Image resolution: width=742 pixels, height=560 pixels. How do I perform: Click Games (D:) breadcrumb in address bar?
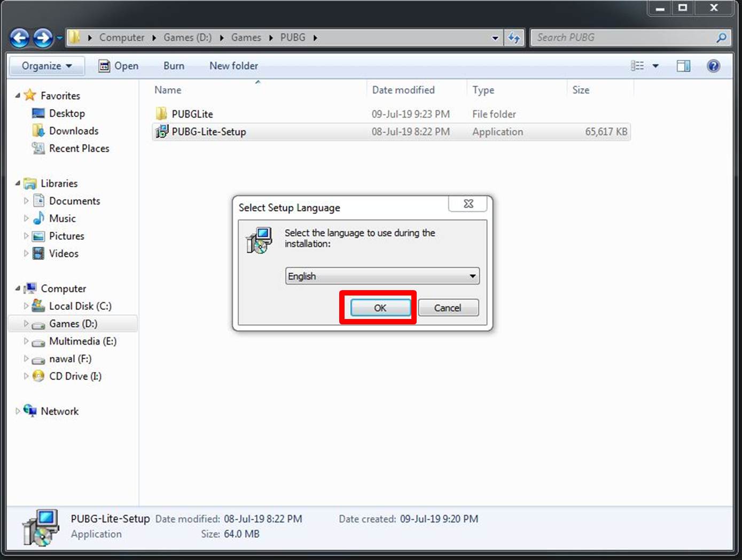tap(188, 37)
